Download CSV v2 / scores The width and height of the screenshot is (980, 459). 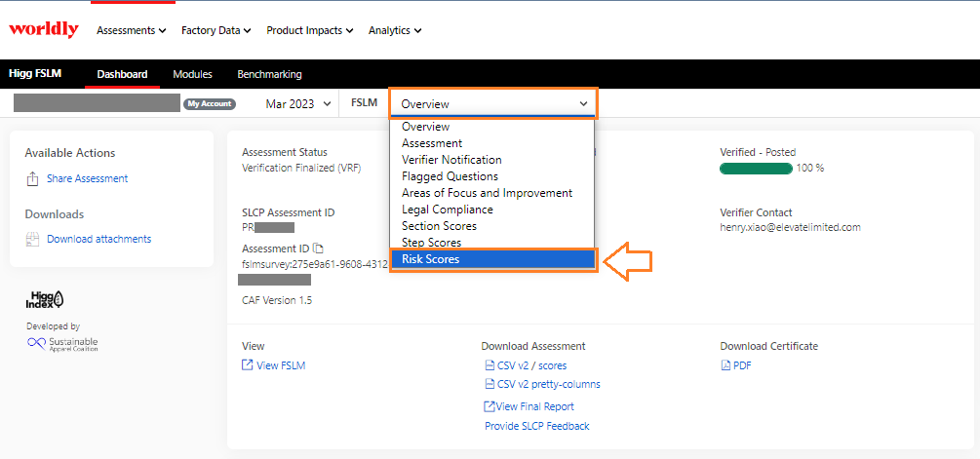[x=531, y=366]
